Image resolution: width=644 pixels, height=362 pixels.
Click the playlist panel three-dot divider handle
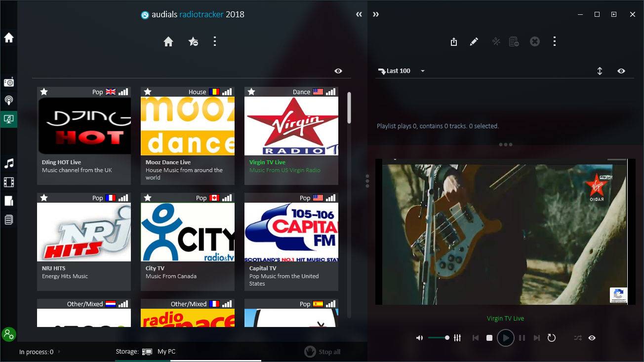point(505,145)
